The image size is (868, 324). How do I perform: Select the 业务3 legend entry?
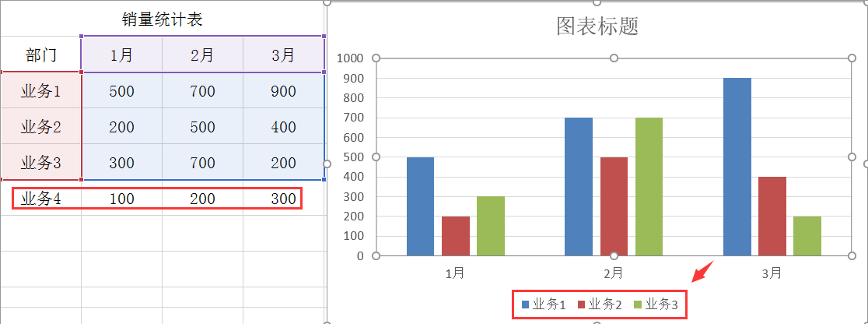pos(656,304)
